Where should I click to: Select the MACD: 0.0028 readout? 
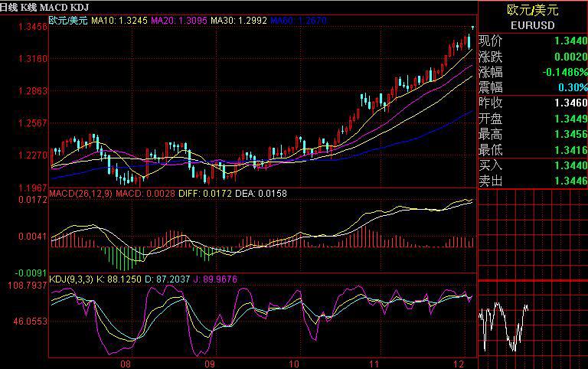(145, 194)
